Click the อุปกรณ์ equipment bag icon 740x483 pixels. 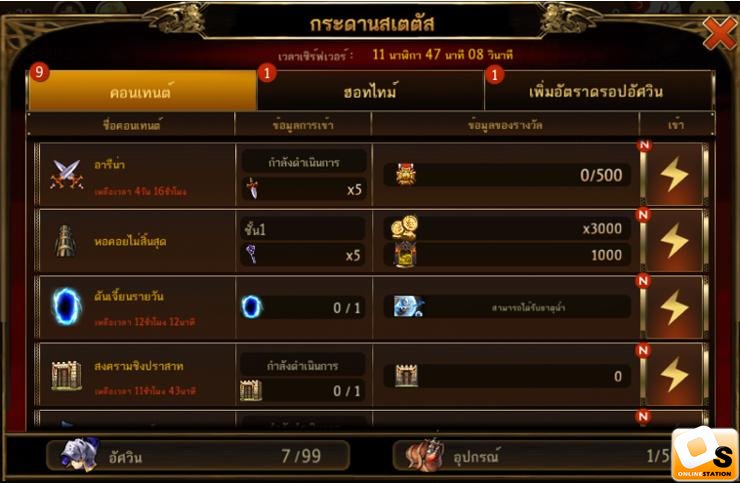(424, 455)
